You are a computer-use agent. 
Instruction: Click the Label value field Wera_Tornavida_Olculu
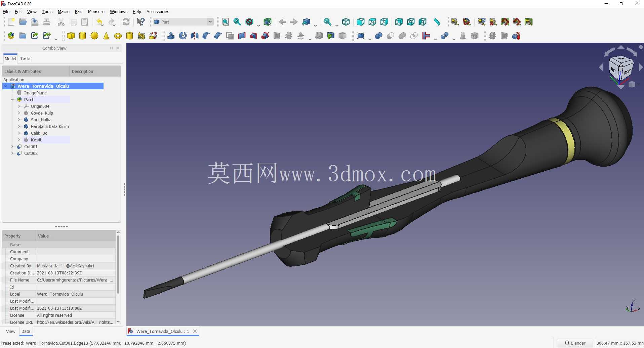(x=76, y=294)
